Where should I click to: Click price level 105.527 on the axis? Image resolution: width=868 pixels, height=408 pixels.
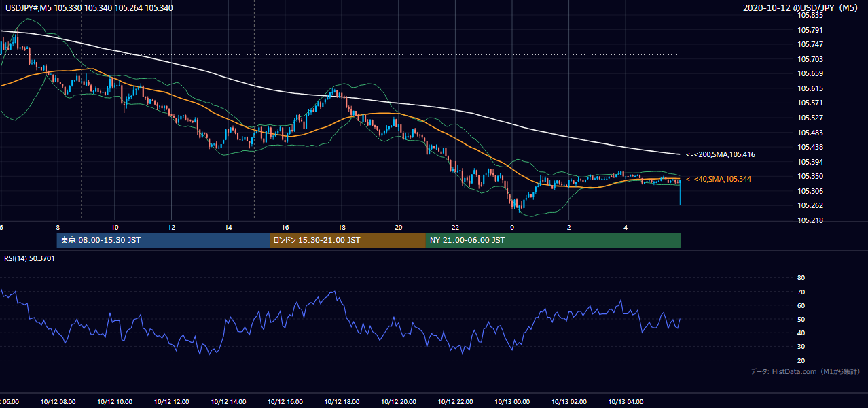(810, 118)
